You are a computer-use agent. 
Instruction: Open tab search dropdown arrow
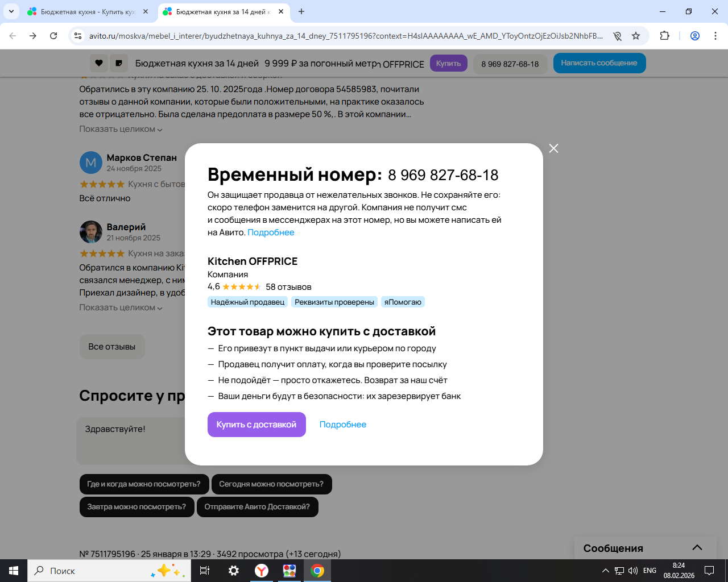(x=11, y=11)
